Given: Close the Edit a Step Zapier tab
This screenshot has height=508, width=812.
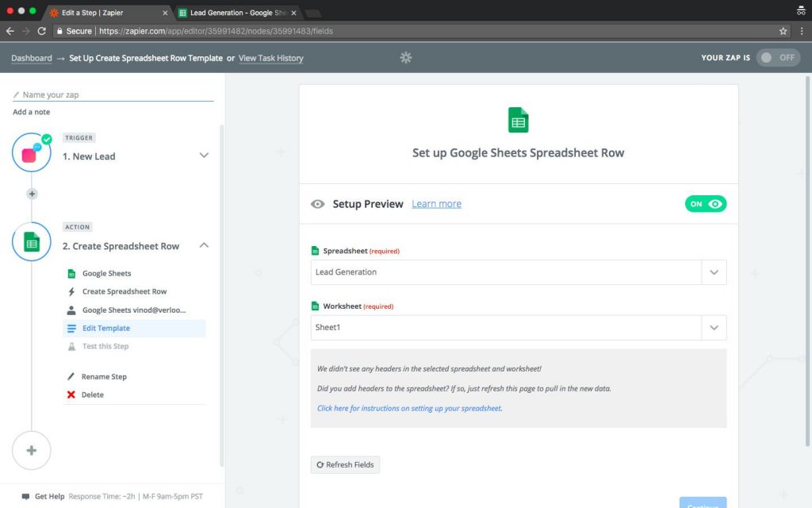Looking at the screenshot, I should point(165,13).
